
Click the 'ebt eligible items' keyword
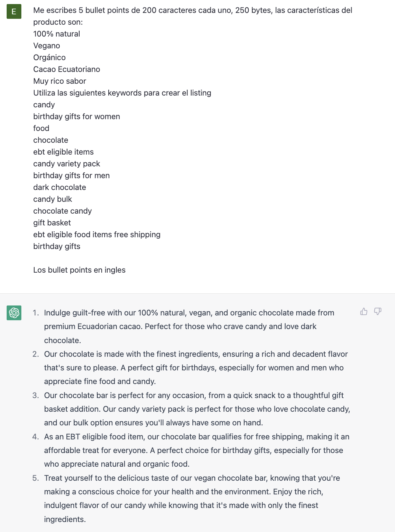point(63,152)
